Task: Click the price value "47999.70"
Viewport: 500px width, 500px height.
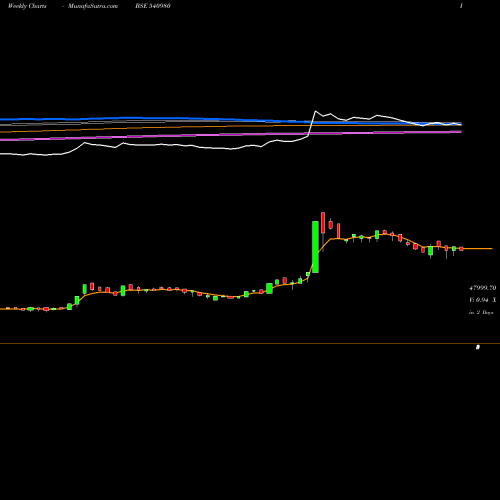Action: click(x=483, y=288)
